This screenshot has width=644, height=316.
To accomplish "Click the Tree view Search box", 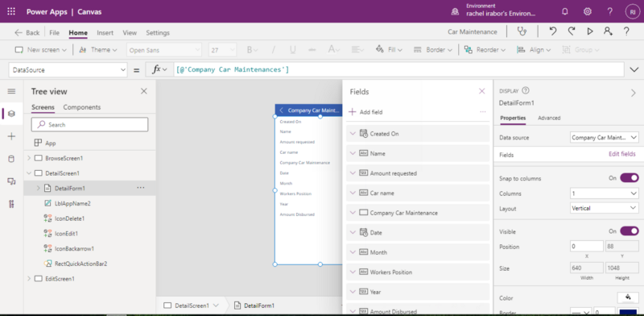I will 89,124.
